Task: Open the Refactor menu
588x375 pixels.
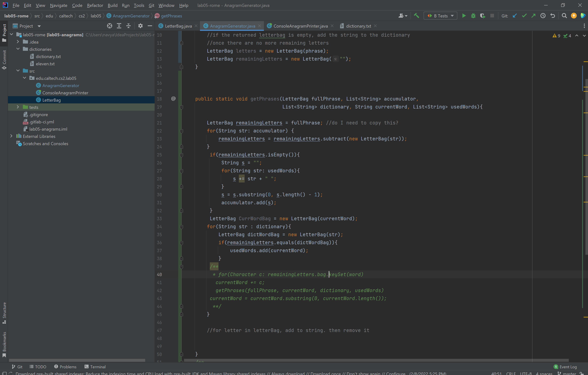Action: (x=95, y=5)
